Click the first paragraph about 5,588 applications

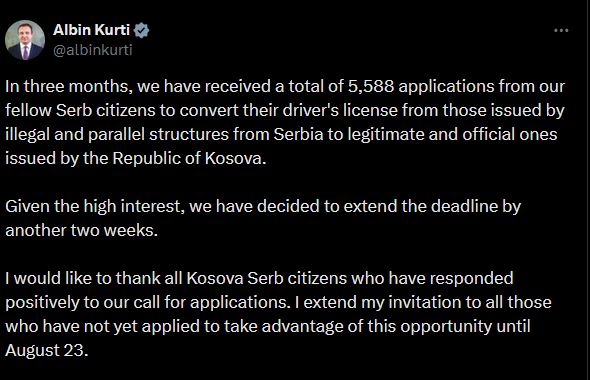(x=285, y=122)
